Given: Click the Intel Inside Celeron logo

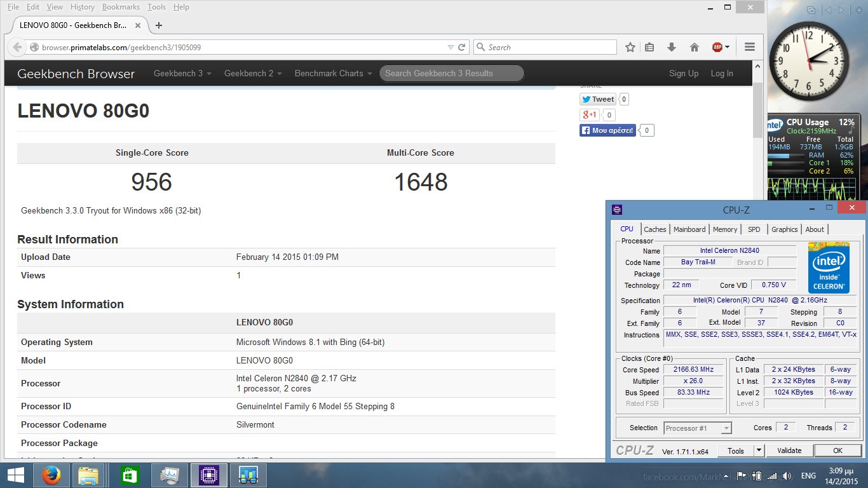Looking at the screenshot, I should 829,268.
